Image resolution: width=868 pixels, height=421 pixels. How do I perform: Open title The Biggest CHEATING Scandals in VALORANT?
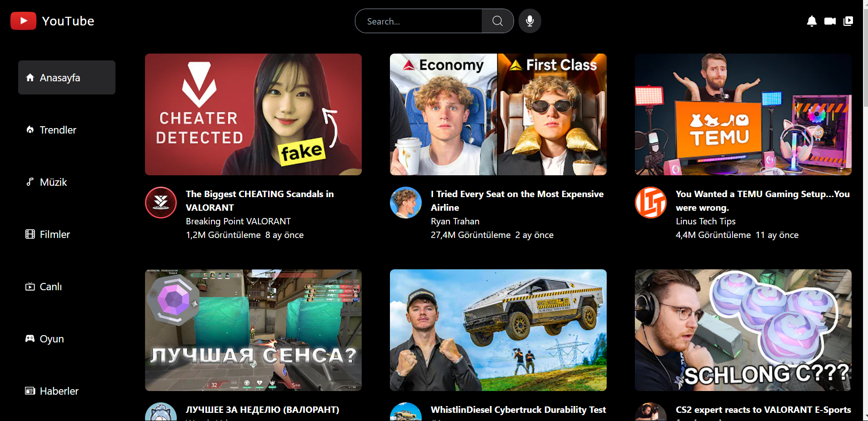[259, 201]
